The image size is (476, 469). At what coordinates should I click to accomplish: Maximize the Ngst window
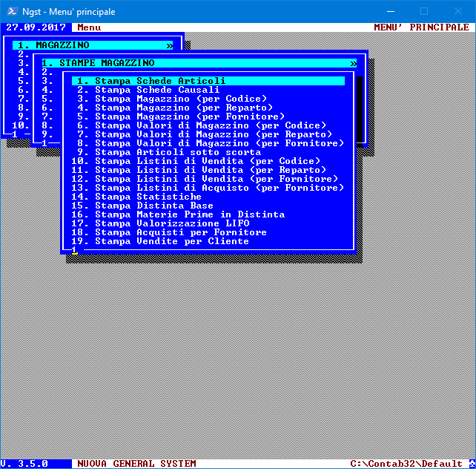click(424, 11)
